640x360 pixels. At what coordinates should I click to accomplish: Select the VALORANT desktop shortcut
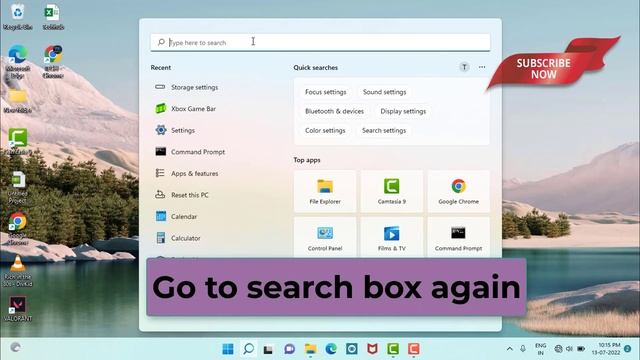tap(18, 309)
